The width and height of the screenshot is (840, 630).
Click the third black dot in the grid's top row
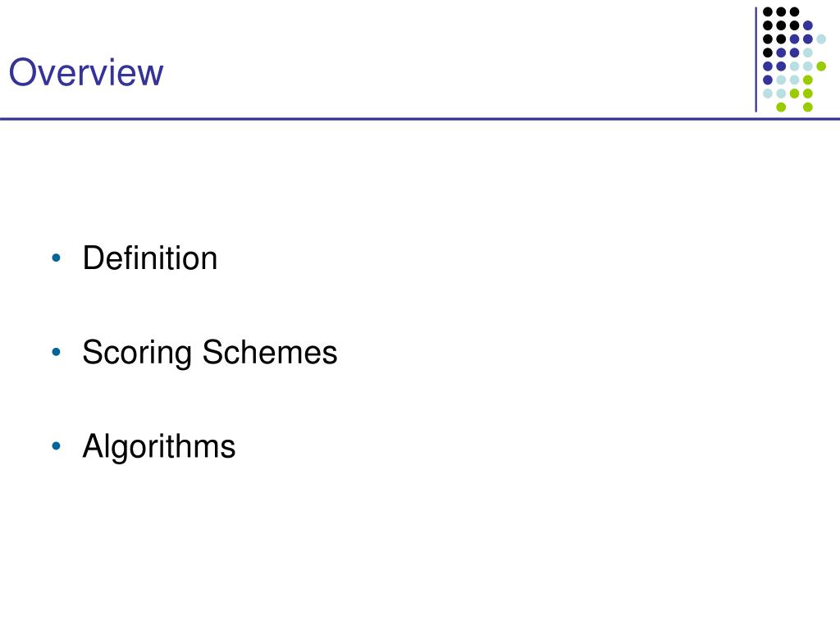point(794,11)
